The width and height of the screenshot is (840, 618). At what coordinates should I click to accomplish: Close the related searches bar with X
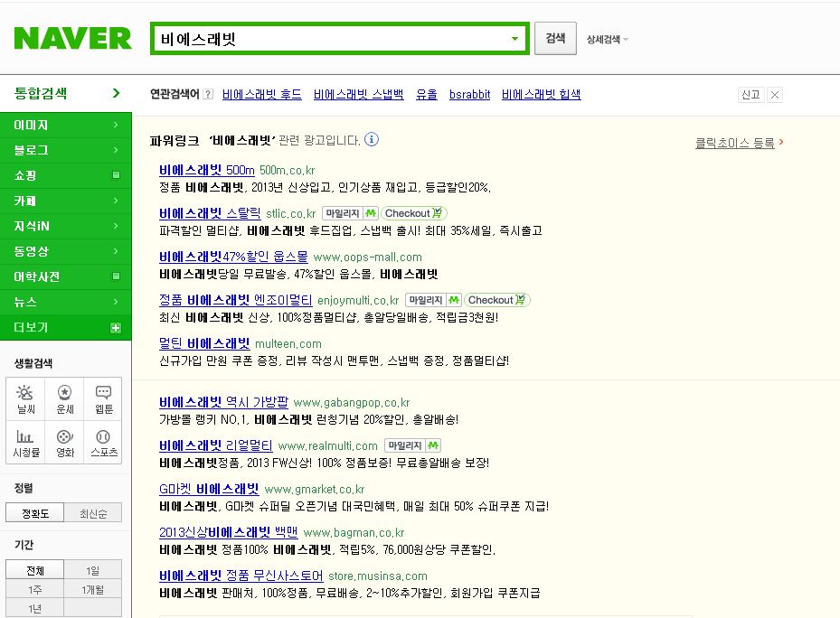tap(775, 95)
